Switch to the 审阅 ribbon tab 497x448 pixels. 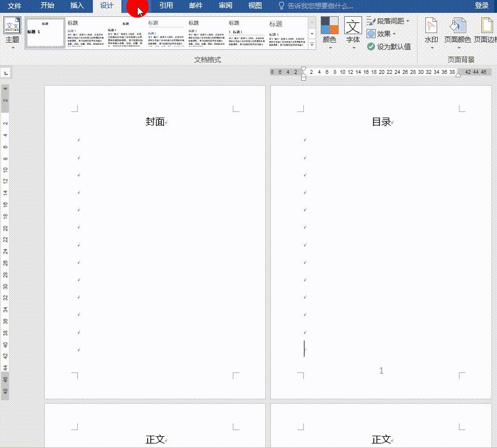pyautogui.click(x=225, y=6)
